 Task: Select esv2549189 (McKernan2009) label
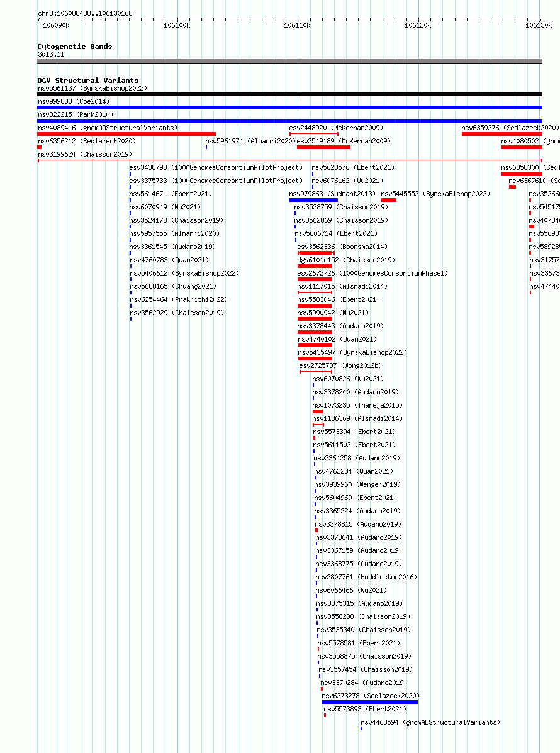(x=344, y=141)
